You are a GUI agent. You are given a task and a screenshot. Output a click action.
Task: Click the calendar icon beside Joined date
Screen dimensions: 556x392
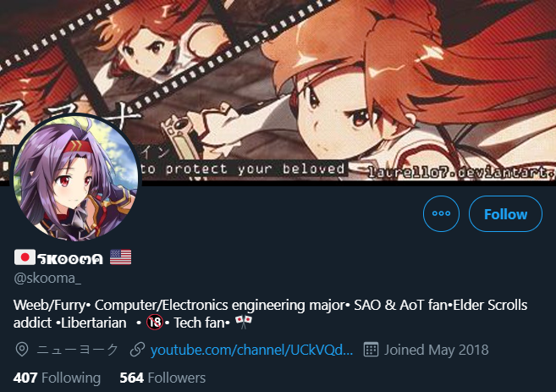pos(371,350)
